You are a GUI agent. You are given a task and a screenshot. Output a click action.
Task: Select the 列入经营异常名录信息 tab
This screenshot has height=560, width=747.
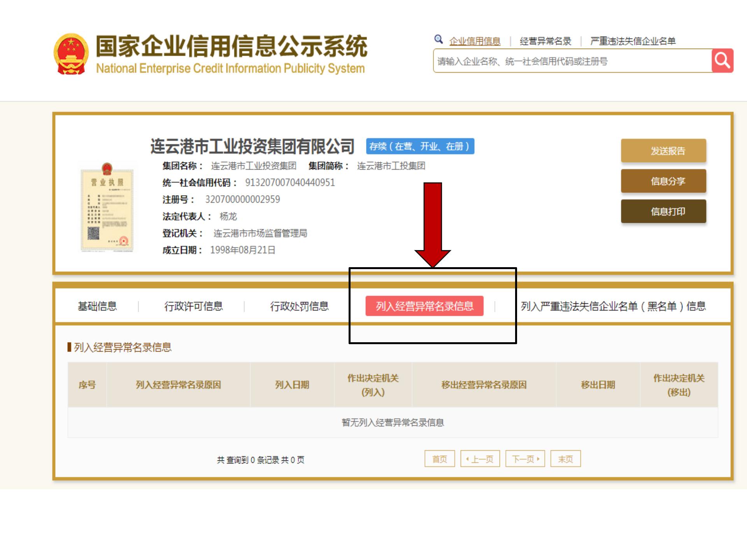(424, 306)
